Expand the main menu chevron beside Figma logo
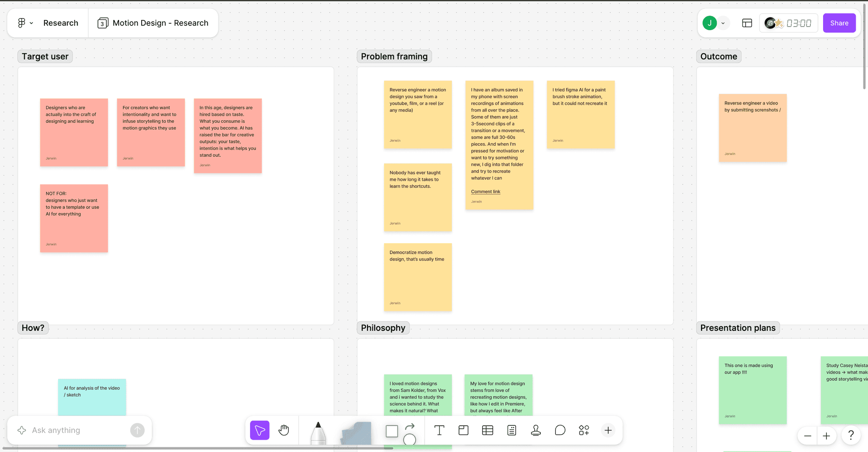Viewport: 868px width, 452px height. (31, 23)
